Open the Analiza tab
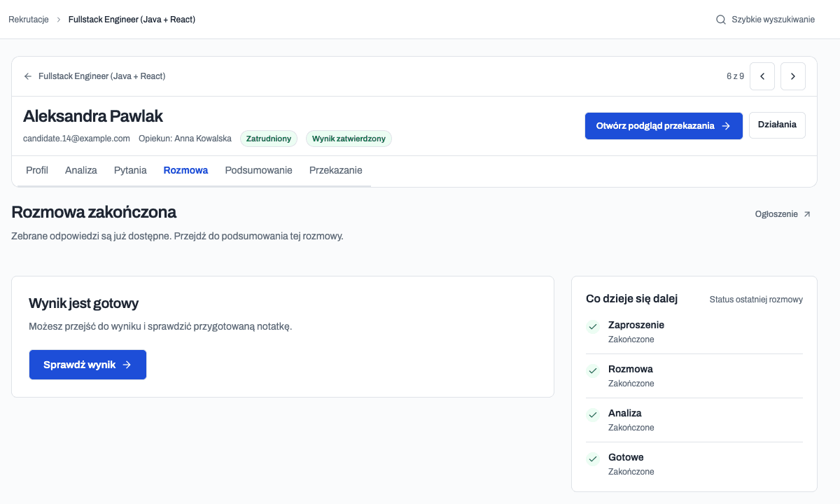Screen dimensions: 840x504 (81, 170)
